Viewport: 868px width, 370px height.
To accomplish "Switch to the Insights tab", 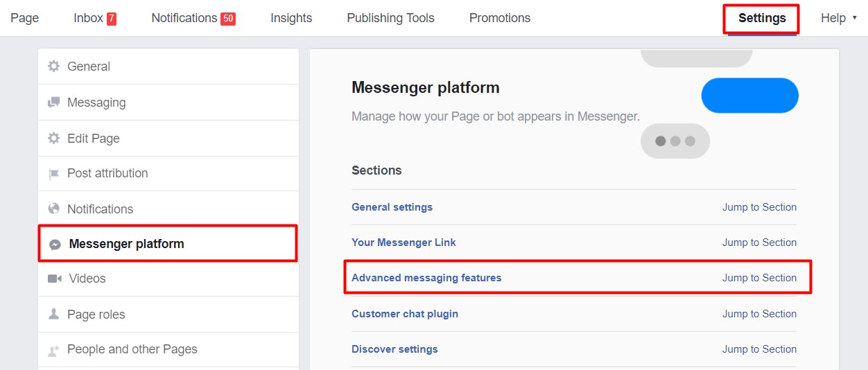I will (x=291, y=18).
